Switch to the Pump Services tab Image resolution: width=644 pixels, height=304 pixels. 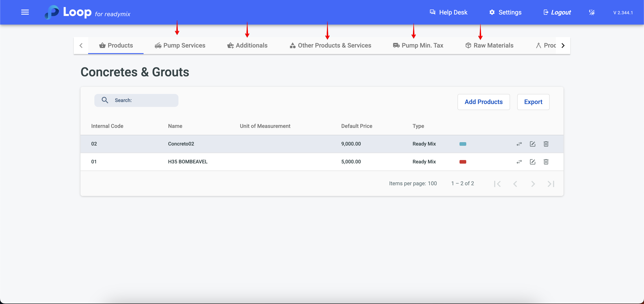(180, 46)
